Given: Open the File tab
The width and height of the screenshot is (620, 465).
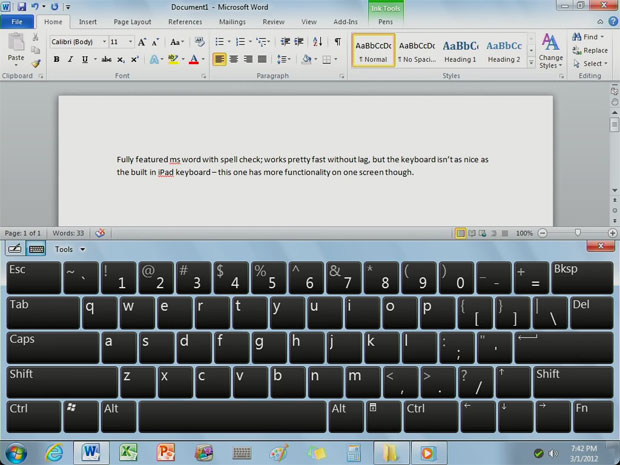Looking at the screenshot, I should pos(17,22).
